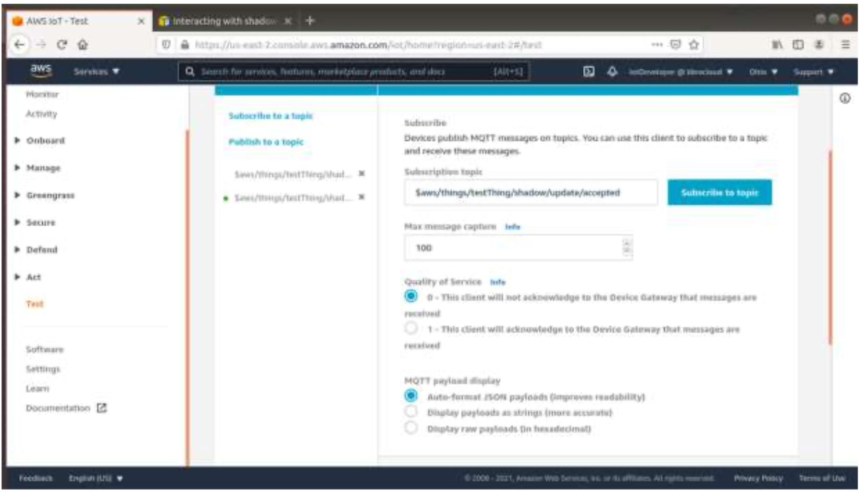Remove the first subscribed shadow topic
This screenshot has height=494, width=868.
pos(362,174)
